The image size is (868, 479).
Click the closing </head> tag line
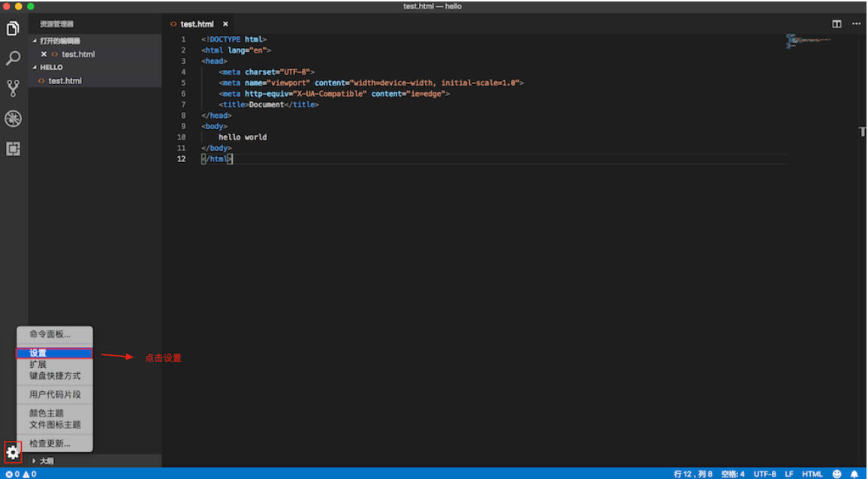[216, 115]
